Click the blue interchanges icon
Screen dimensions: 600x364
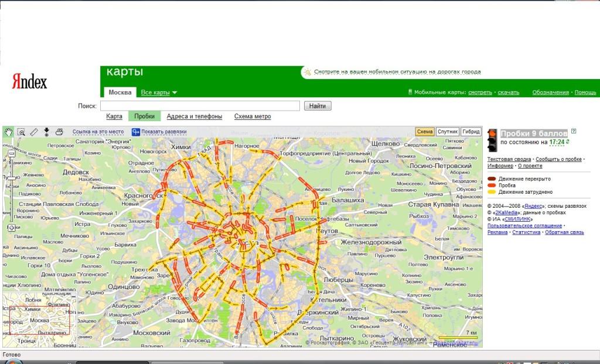pyautogui.click(x=136, y=132)
